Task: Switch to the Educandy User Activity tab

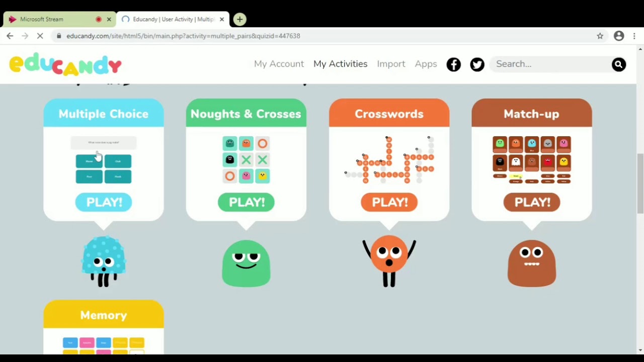Action: pos(173,19)
